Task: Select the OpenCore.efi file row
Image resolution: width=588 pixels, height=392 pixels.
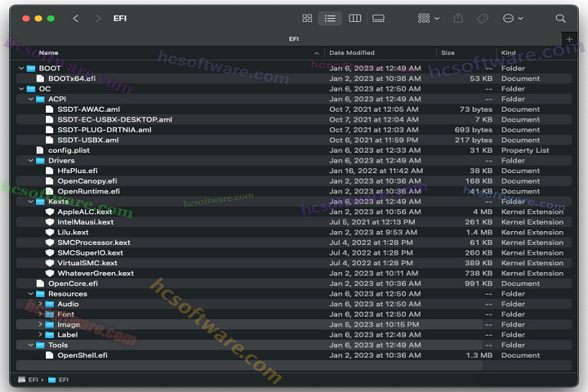Action: click(x=73, y=283)
